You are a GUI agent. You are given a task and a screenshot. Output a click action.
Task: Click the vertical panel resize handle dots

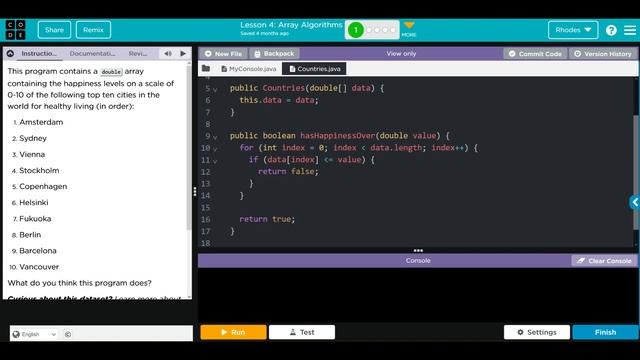[x=195, y=191]
